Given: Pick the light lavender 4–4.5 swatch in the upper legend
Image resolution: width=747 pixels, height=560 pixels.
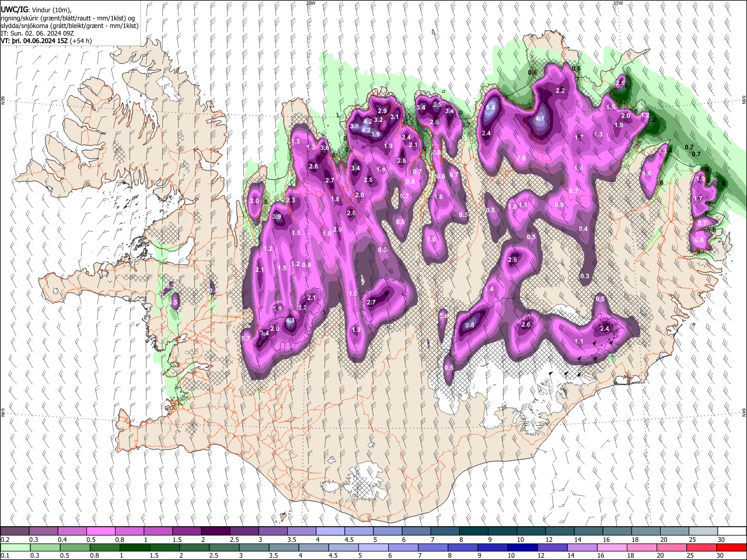Looking at the screenshot, I should point(329,531).
